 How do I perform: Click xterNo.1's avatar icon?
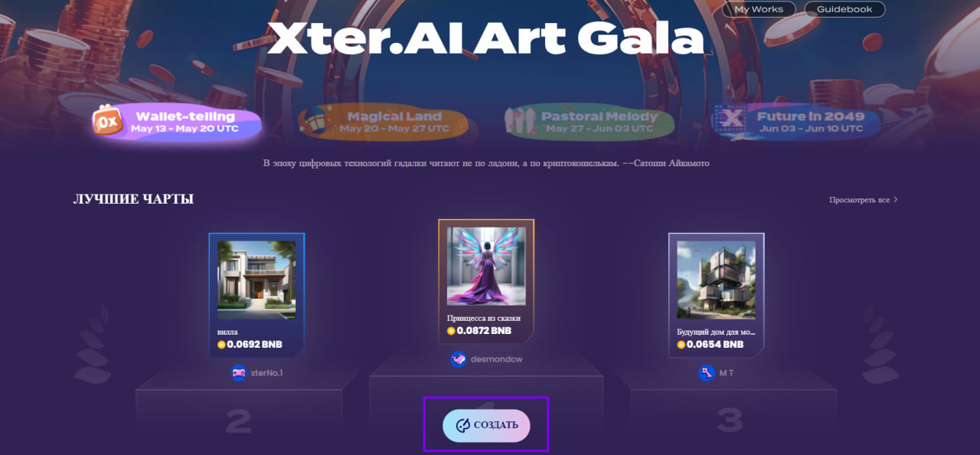(239, 373)
